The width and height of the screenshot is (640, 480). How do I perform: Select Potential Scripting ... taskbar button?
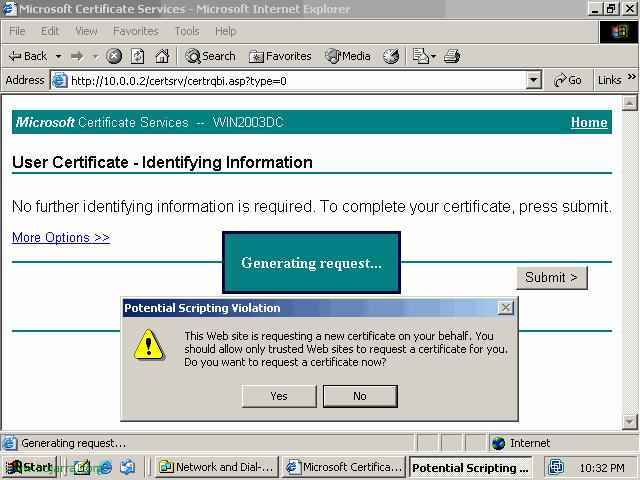(470, 467)
